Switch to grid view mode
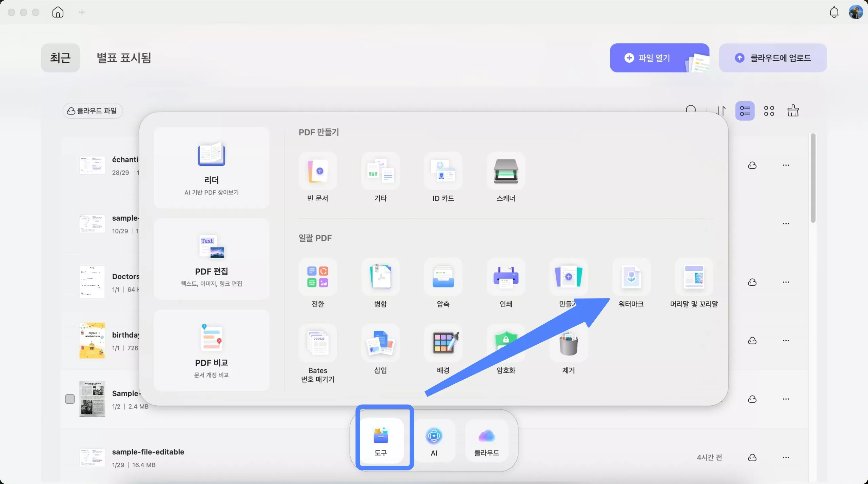 [x=769, y=111]
